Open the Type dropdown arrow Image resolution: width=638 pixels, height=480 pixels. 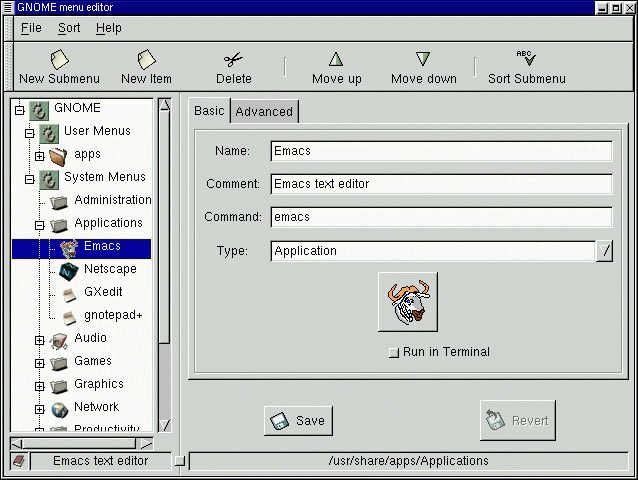pyautogui.click(x=604, y=251)
